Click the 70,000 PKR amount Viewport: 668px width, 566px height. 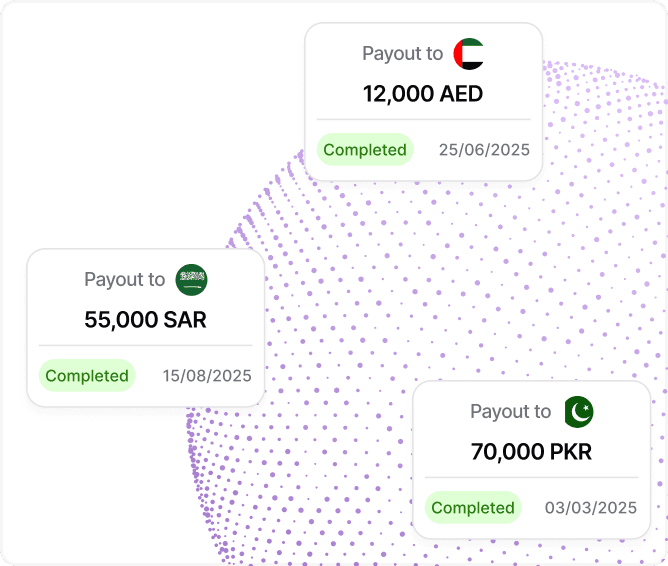531,452
